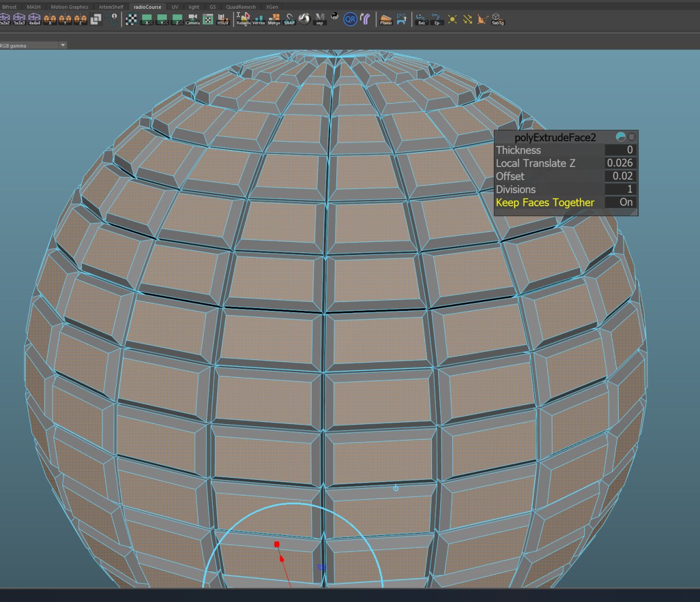Open the Bifrost shelf tab
The image size is (700, 602).
(x=9, y=7)
